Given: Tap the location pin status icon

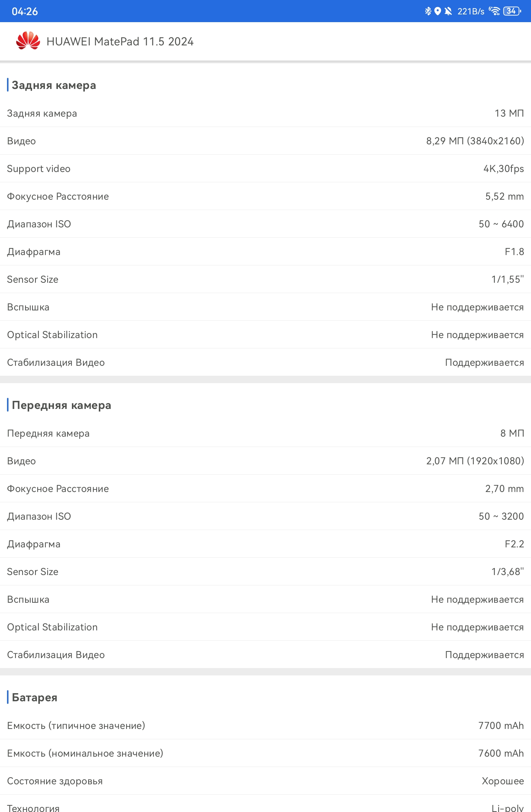Looking at the screenshot, I should coord(438,11).
